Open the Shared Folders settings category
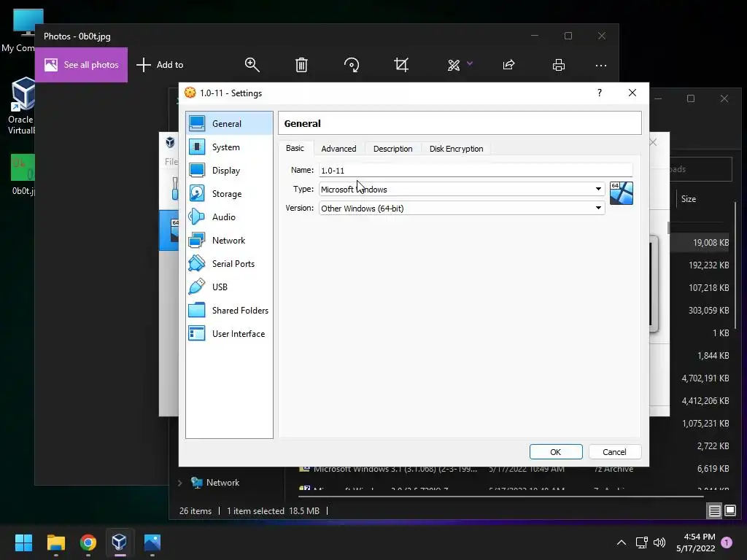This screenshot has width=747, height=560. [x=229, y=311]
